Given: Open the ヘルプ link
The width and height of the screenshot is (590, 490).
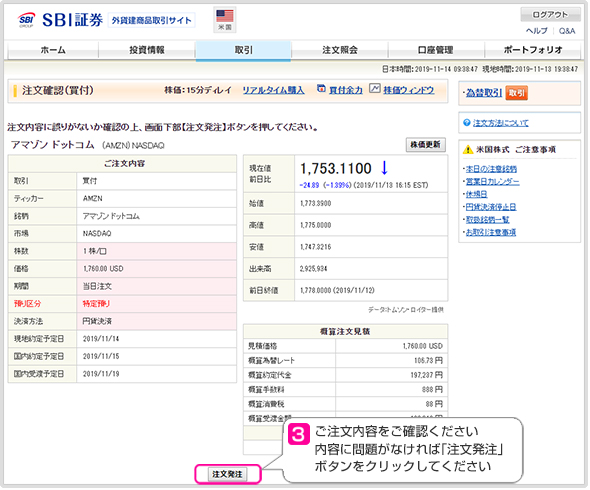Looking at the screenshot, I should (x=537, y=31).
